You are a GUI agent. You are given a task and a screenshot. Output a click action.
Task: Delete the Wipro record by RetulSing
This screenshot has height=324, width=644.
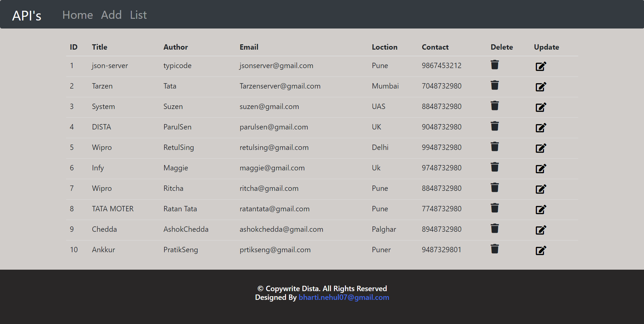click(495, 147)
